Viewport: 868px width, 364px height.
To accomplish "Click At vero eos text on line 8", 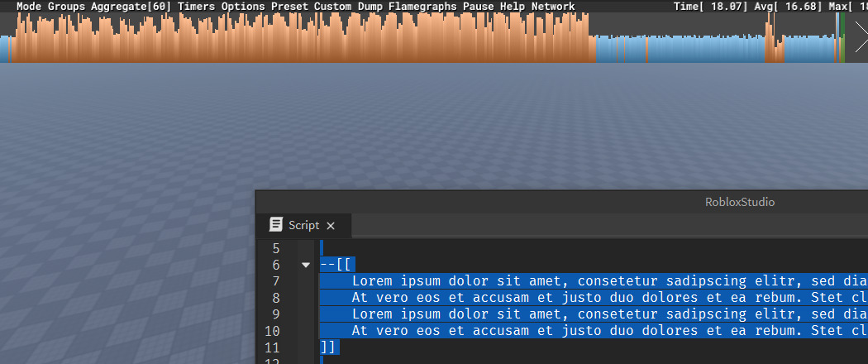I will pos(609,298).
